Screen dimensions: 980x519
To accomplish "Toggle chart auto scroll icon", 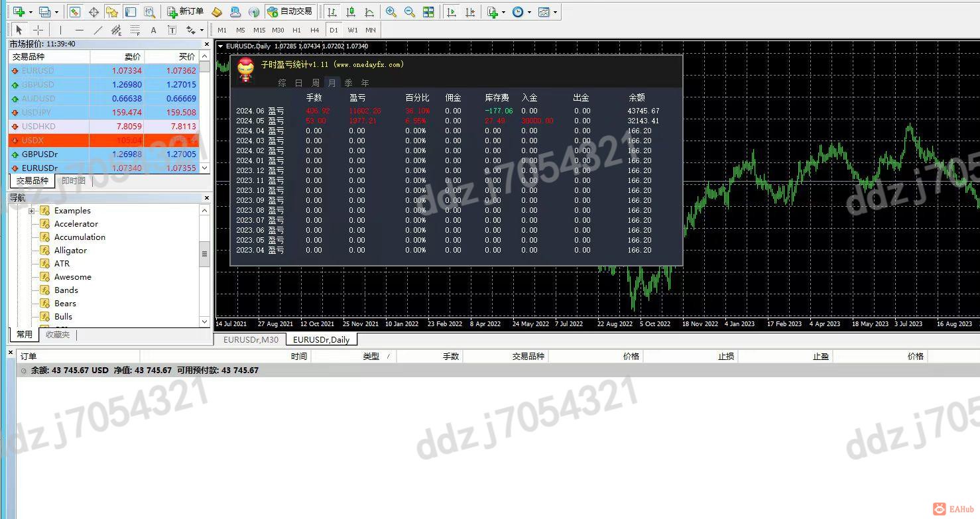I will (x=452, y=12).
